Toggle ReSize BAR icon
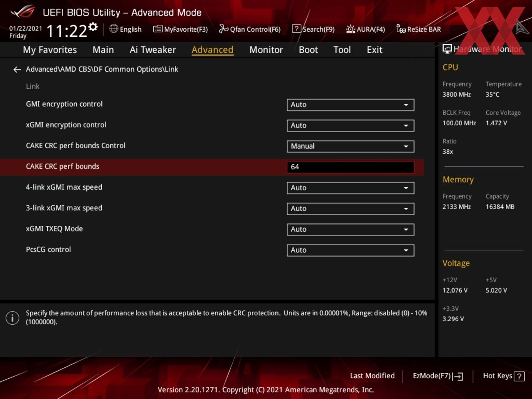The width and height of the screenshot is (532, 399). point(401,29)
